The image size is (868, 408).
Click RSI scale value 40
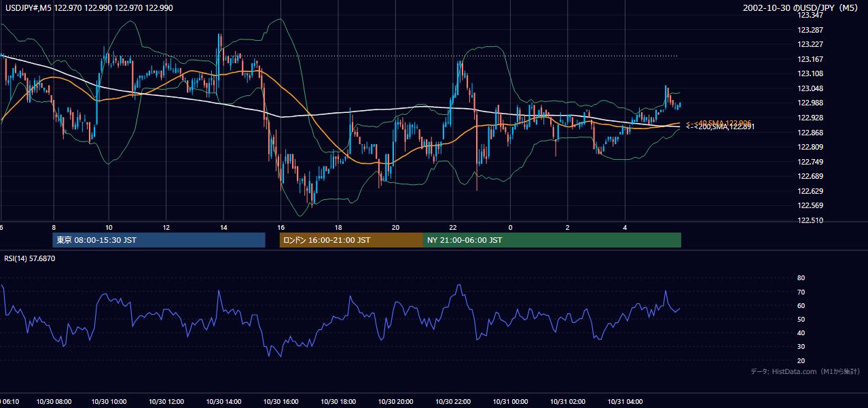point(801,333)
